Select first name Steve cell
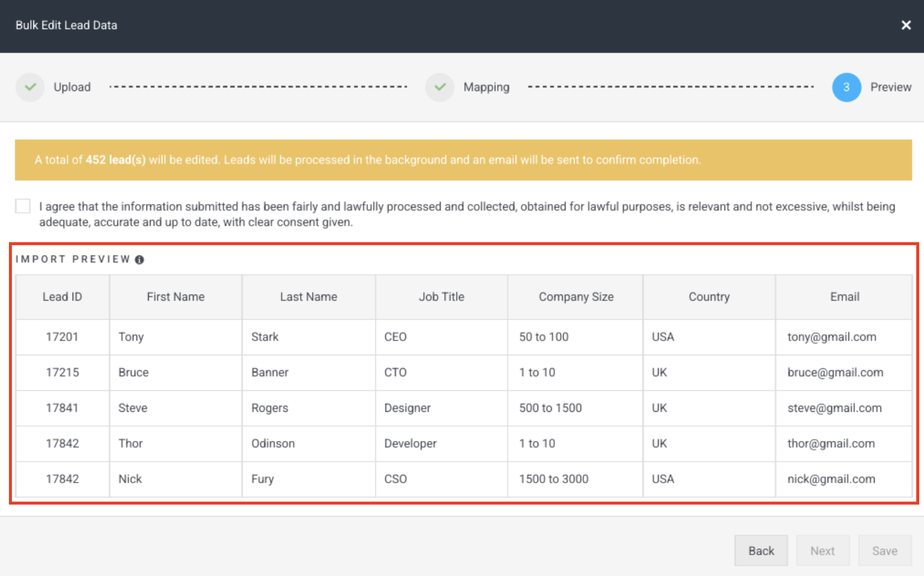Screen dimensions: 924x576 176,408
